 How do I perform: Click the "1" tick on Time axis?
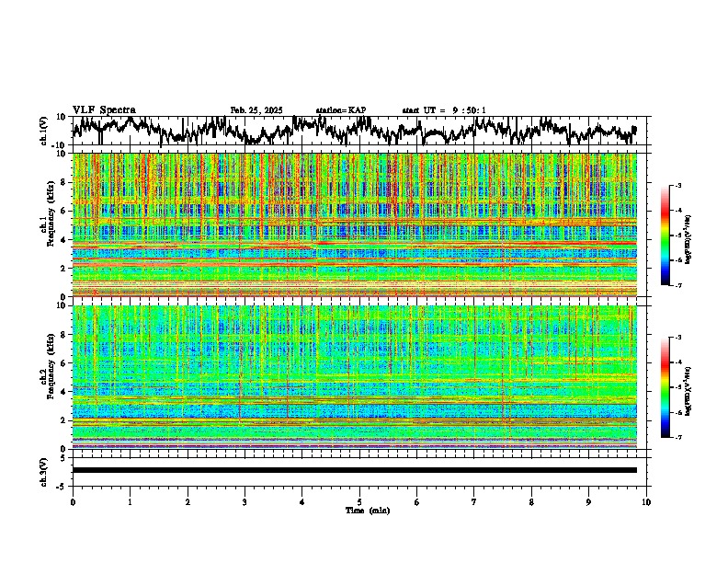(x=130, y=502)
